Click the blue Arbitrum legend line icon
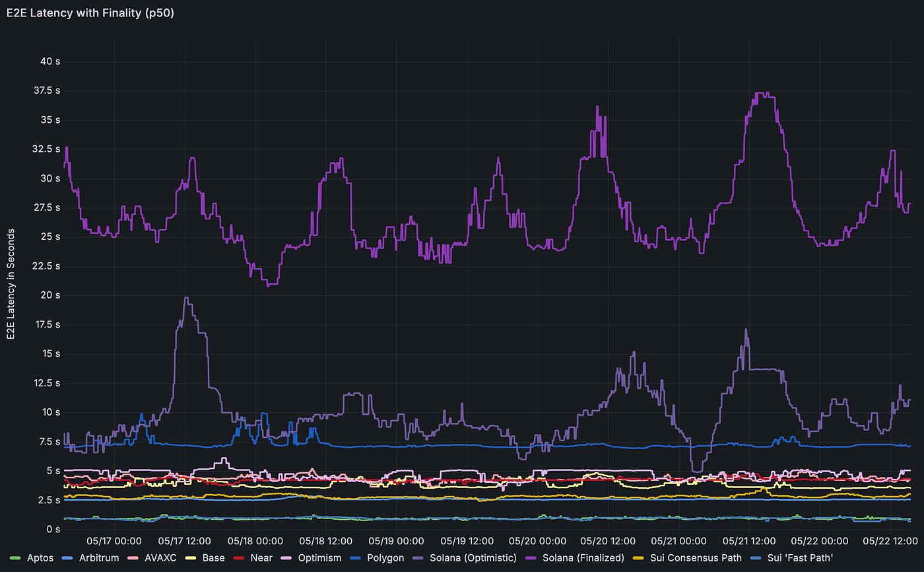Image resolution: width=924 pixels, height=572 pixels. pos(66,558)
